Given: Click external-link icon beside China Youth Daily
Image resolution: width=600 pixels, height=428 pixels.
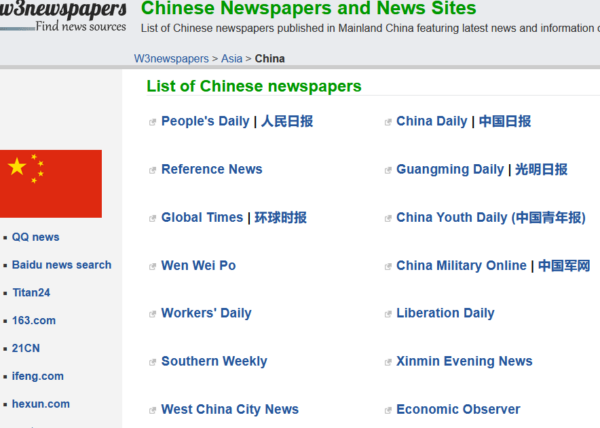Looking at the screenshot, I should click(388, 218).
